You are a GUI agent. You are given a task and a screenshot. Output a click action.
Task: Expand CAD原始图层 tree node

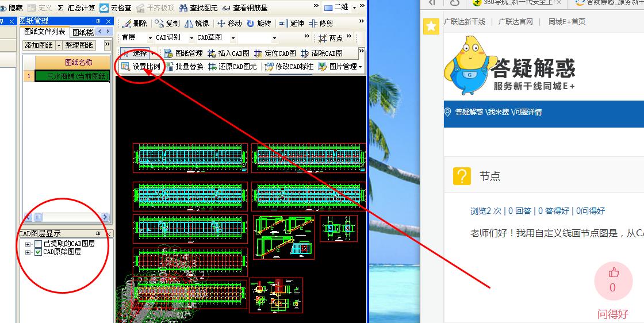[28, 252]
